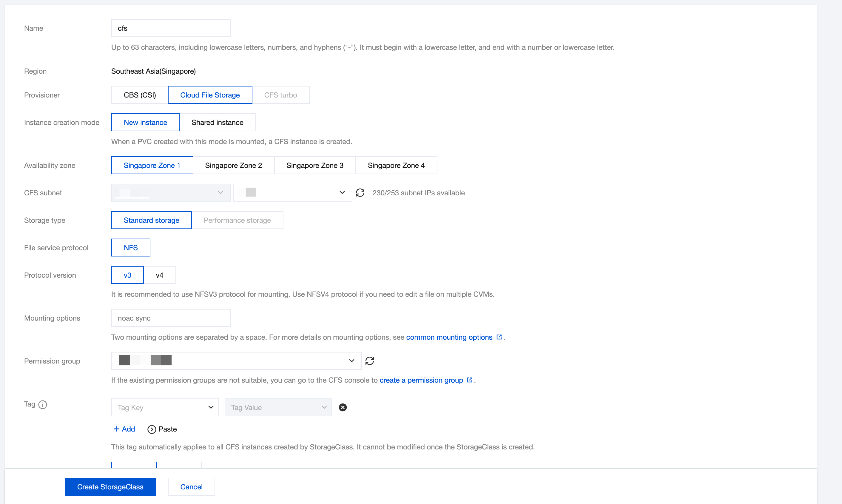Click Create StorageClass button
Viewport: 842px width, 504px height.
110,487
